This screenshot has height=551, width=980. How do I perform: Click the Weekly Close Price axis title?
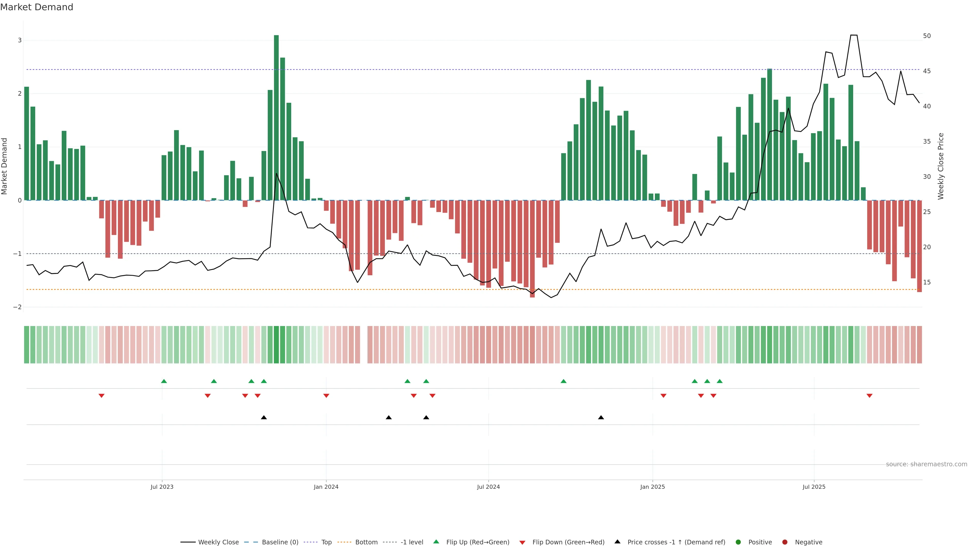(x=941, y=166)
